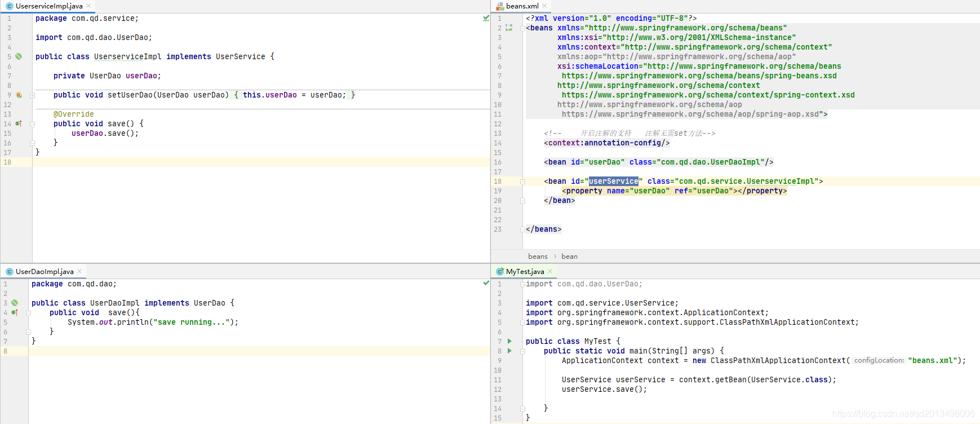Click XML file icon on beans.xml tab
980x424 pixels.
[500, 6]
